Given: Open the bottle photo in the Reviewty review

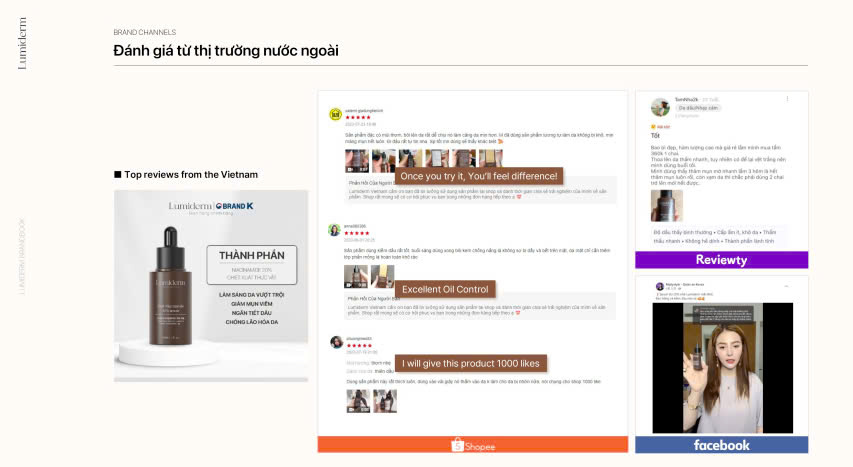Looking at the screenshot, I should 666,205.
